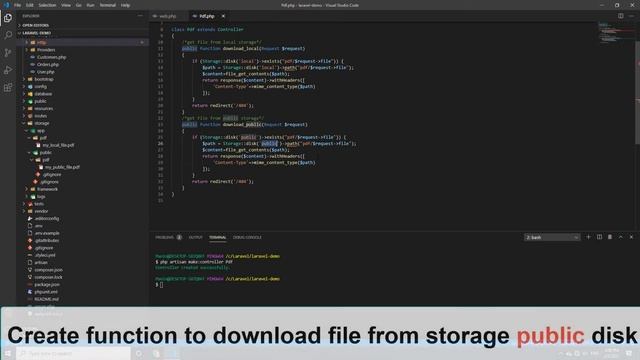Maximize terminal panel with up chevron

tap(621, 237)
